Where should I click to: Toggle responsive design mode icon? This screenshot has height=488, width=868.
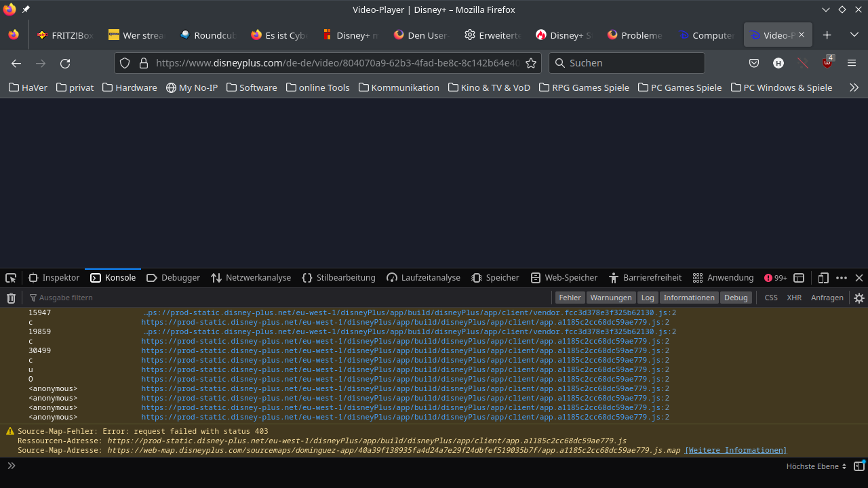823,278
